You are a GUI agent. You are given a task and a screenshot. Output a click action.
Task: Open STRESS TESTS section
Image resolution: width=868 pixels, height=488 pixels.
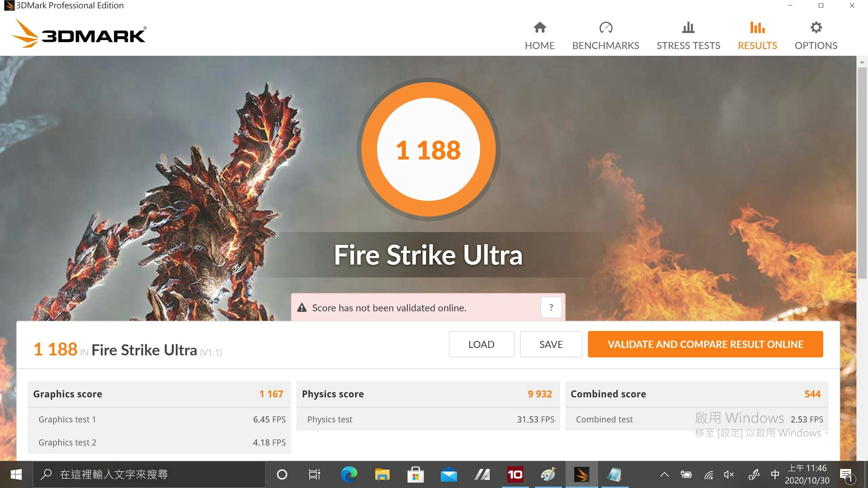point(688,36)
